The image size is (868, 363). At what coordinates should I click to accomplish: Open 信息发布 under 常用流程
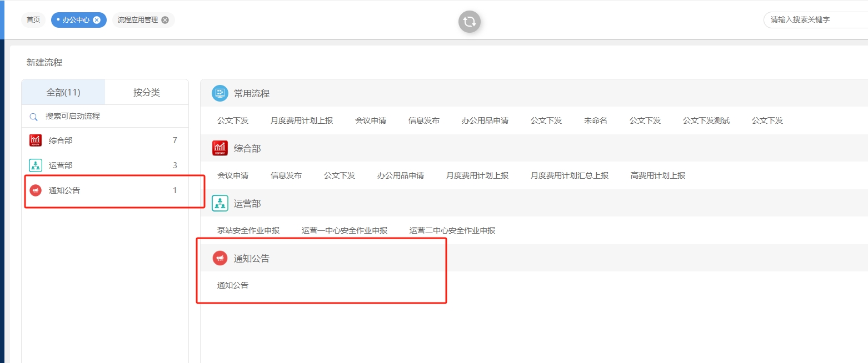pos(424,120)
